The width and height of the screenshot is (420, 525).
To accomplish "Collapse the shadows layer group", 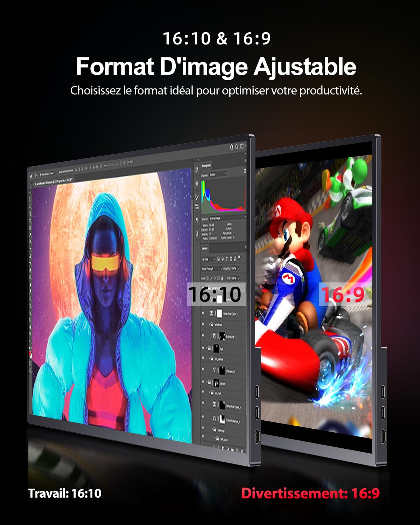I will 209,324.
